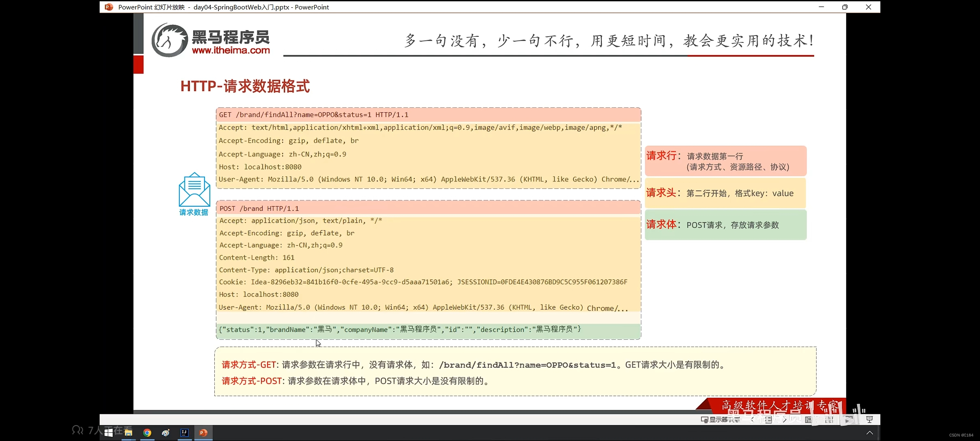This screenshot has width=980, height=441.
Task: Open File Explorer from the taskbar
Action: click(x=128, y=433)
